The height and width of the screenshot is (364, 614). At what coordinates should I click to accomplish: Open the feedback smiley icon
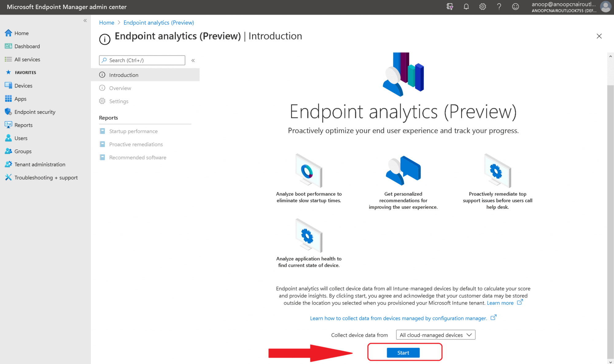click(x=515, y=6)
